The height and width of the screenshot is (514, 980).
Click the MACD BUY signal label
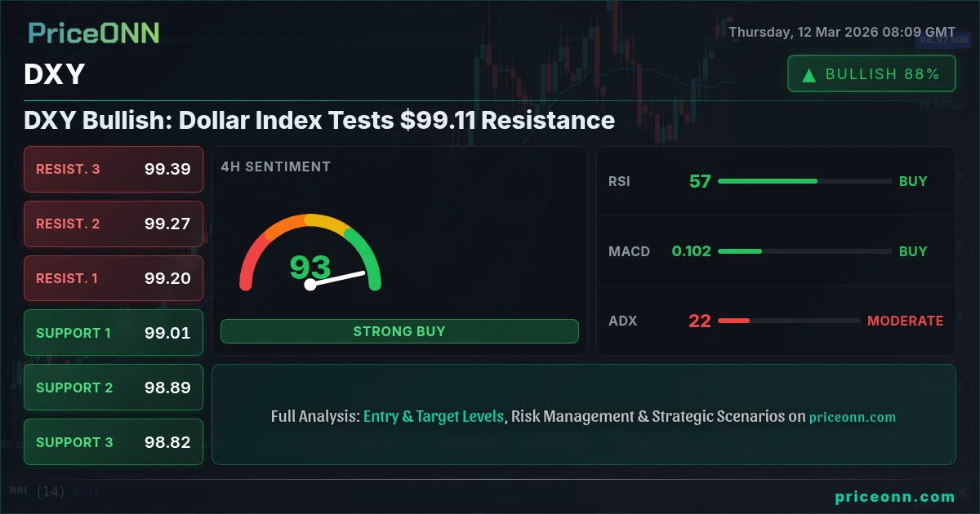913,251
